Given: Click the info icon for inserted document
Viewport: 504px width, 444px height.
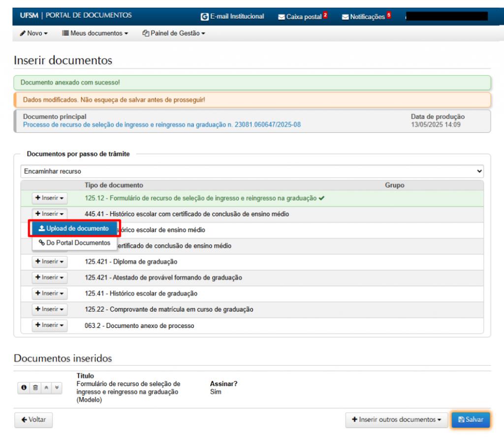Looking at the screenshot, I should (x=23, y=388).
